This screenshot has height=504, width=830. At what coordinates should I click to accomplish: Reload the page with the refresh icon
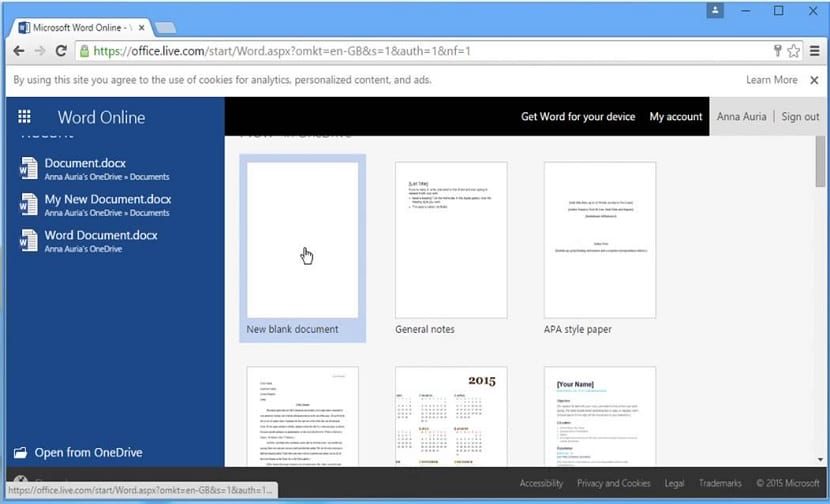(61, 51)
